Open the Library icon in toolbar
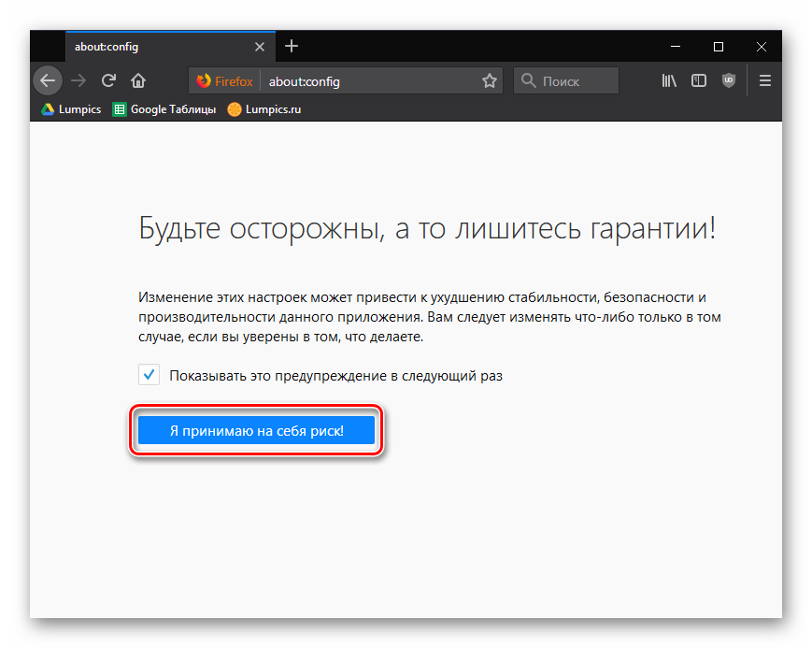 pos(669,80)
